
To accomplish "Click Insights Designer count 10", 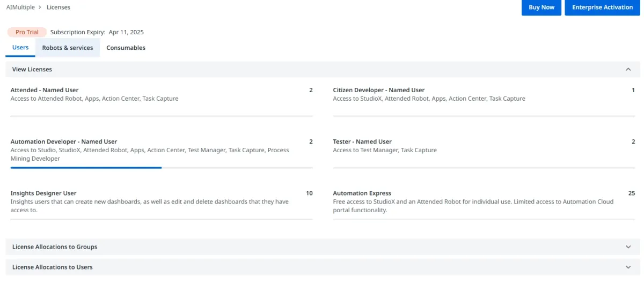I will coord(309,193).
